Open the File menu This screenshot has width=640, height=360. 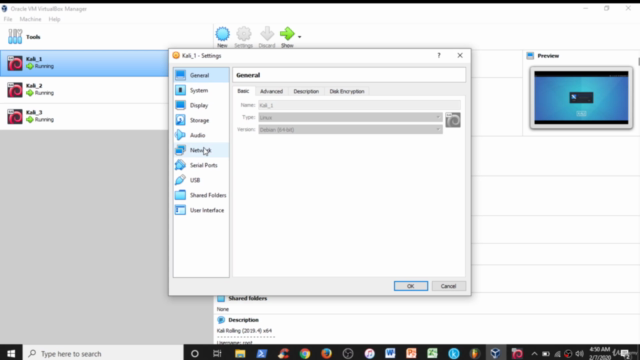tap(8, 19)
